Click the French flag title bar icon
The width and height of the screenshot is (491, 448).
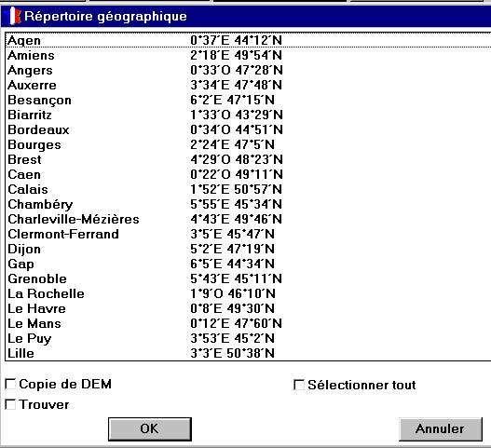(x=14, y=16)
